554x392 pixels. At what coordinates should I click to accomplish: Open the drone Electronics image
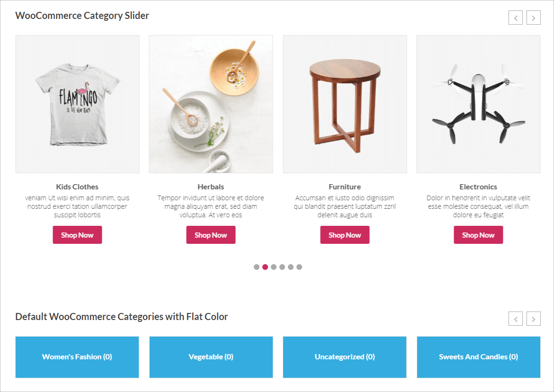coord(478,104)
